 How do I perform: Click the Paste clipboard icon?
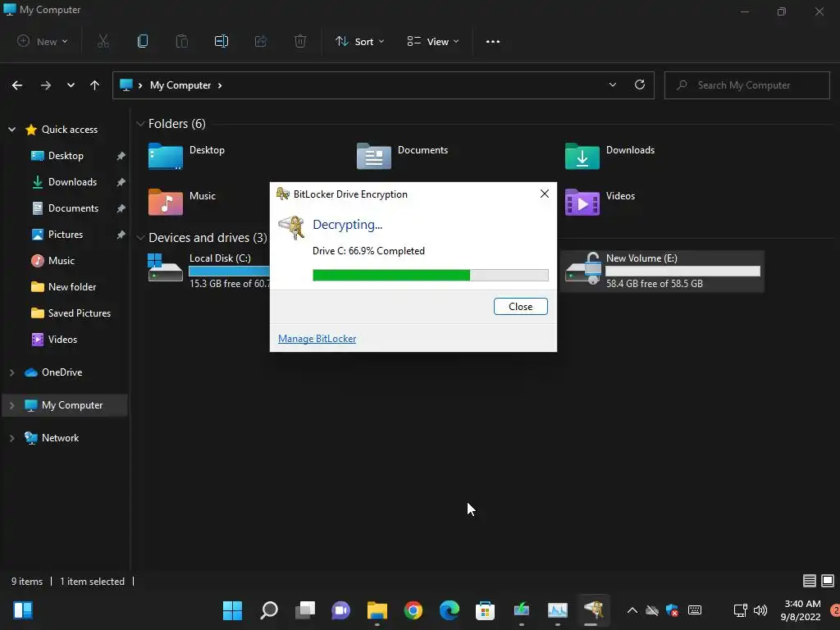click(x=182, y=41)
